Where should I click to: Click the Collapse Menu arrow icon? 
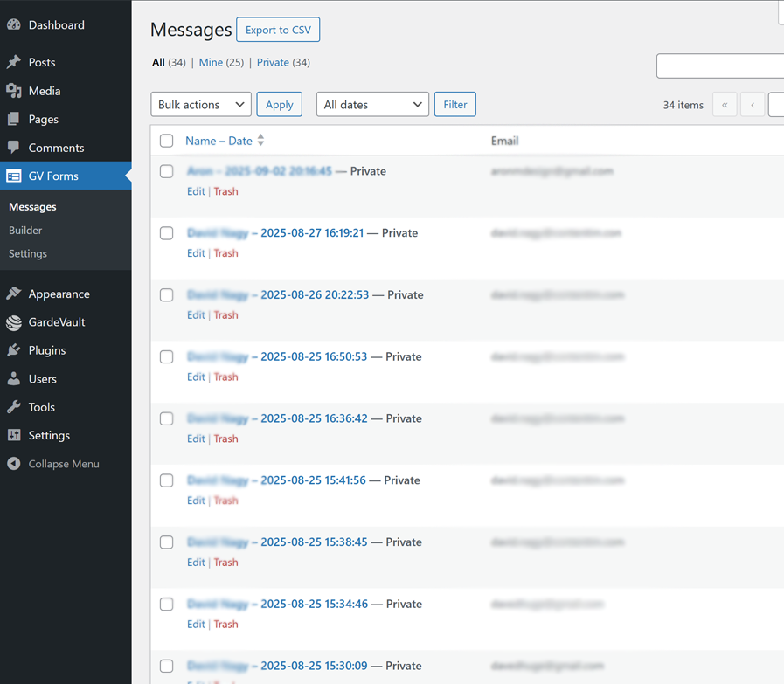(14, 464)
